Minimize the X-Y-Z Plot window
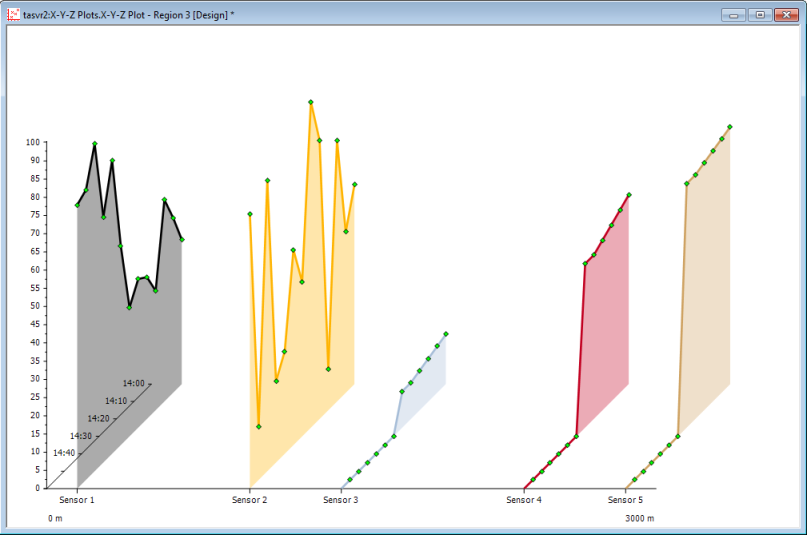This screenshot has width=807, height=535. pos(735,15)
